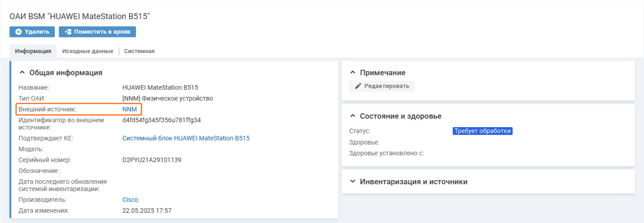Click the Идентификатор во внешнем источнике label
The width and height of the screenshot is (644, 223).
point(61,124)
